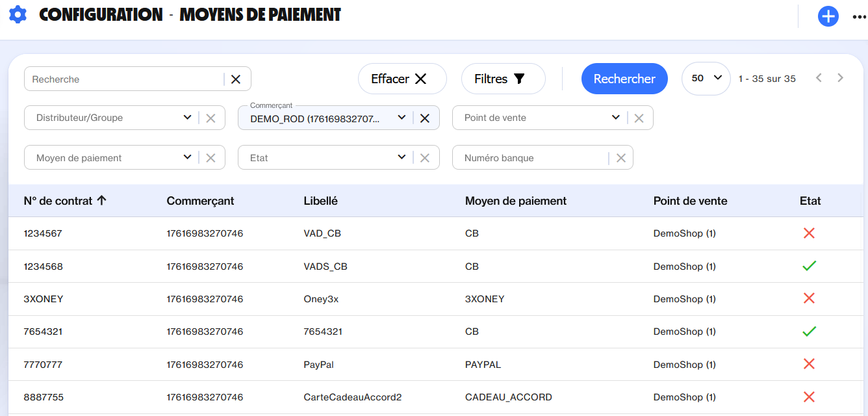Go to next page arrow

pos(840,78)
